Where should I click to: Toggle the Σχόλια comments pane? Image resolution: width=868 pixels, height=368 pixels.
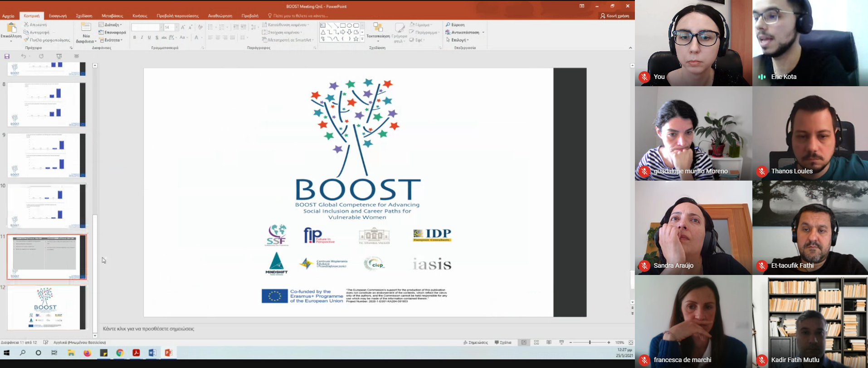(503, 343)
